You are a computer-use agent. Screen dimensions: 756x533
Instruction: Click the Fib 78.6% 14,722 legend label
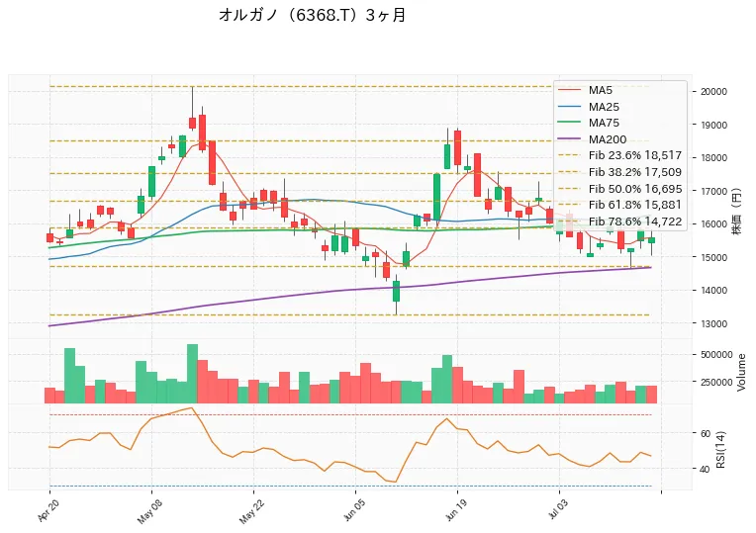coord(635,222)
